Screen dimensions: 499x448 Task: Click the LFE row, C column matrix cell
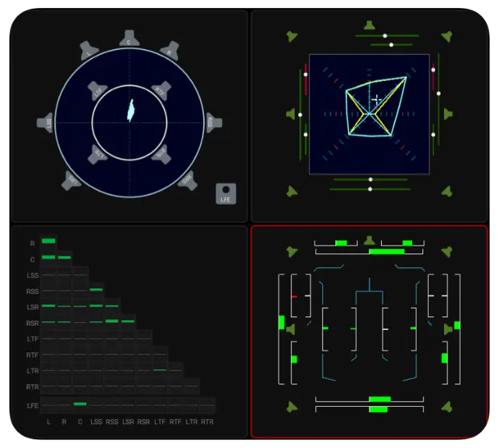(x=80, y=404)
